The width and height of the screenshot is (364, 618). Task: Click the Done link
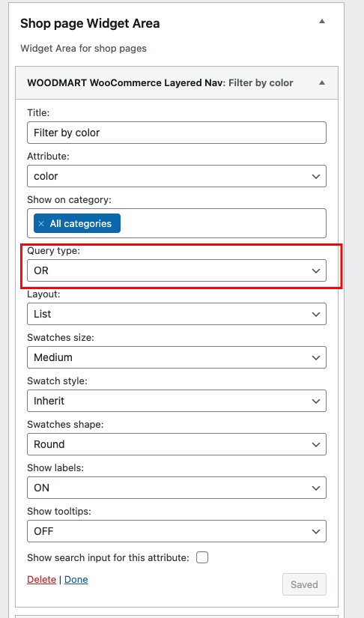tap(76, 579)
